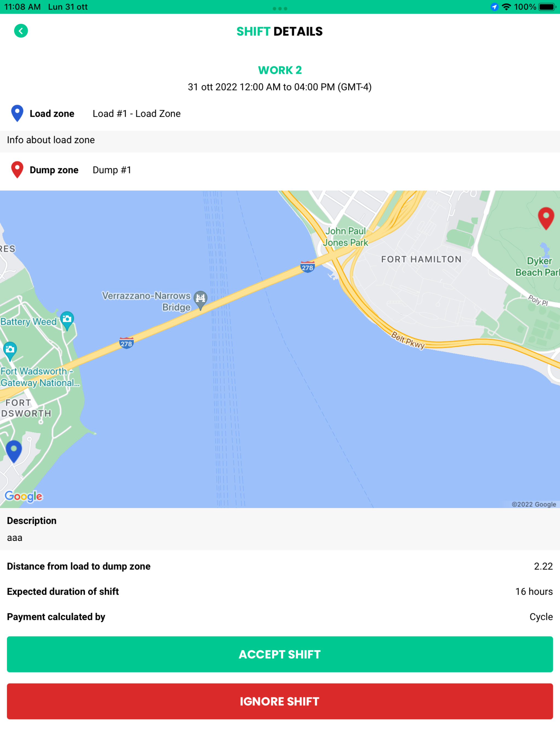Select the Verrazzano-Narrows Bridge landmark icon
This screenshot has width=560, height=747.
[200, 300]
